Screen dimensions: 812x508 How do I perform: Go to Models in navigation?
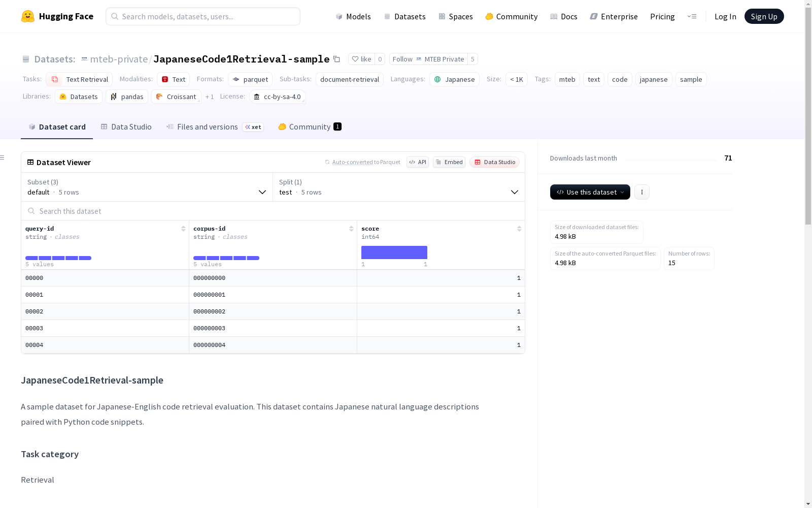[353, 16]
